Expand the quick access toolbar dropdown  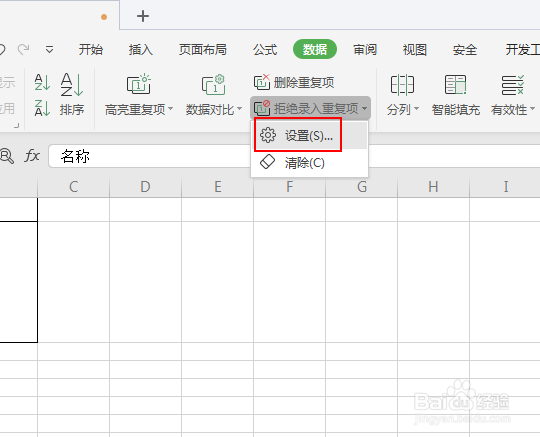tap(50, 50)
